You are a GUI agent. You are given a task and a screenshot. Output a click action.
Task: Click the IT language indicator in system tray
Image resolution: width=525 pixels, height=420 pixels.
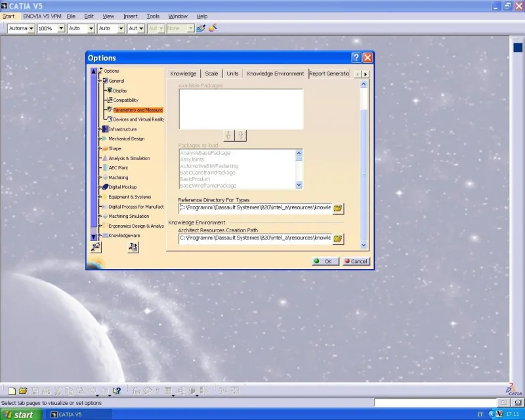click(x=480, y=415)
